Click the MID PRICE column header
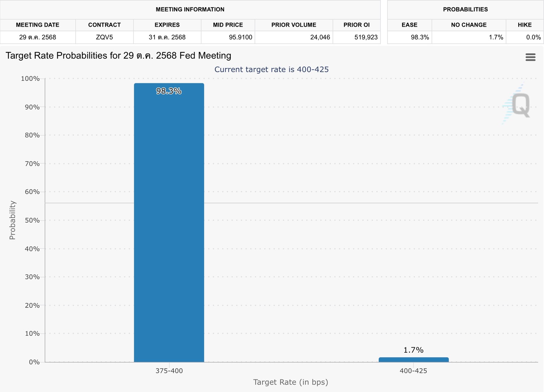Image resolution: width=544 pixels, height=392 pixels. coord(228,25)
